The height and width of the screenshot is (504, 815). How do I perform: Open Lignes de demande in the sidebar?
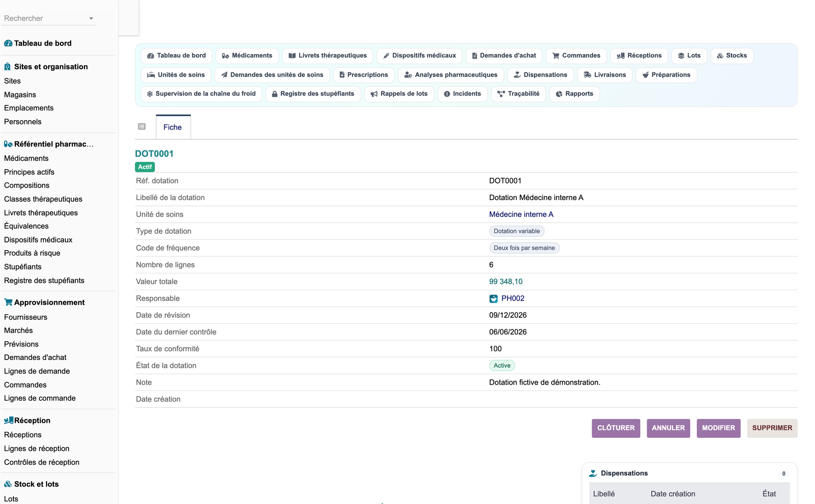pos(37,371)
